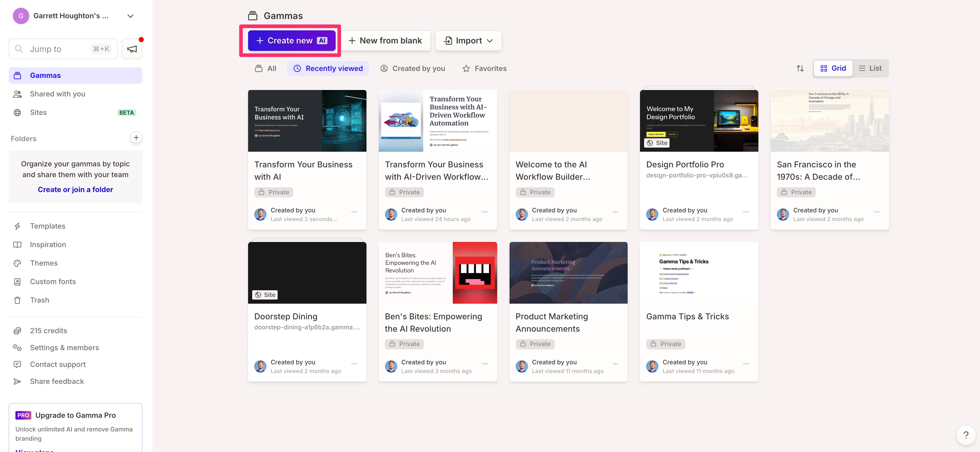This screenshot has height=452, width=980.
Task: Click Create new AI button
Action: tap(291, 41)
